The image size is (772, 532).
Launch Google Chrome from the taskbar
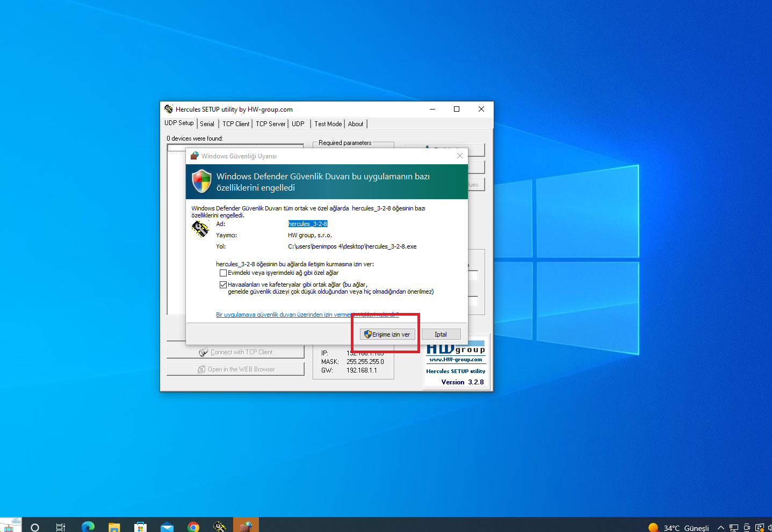pos(193,527)
